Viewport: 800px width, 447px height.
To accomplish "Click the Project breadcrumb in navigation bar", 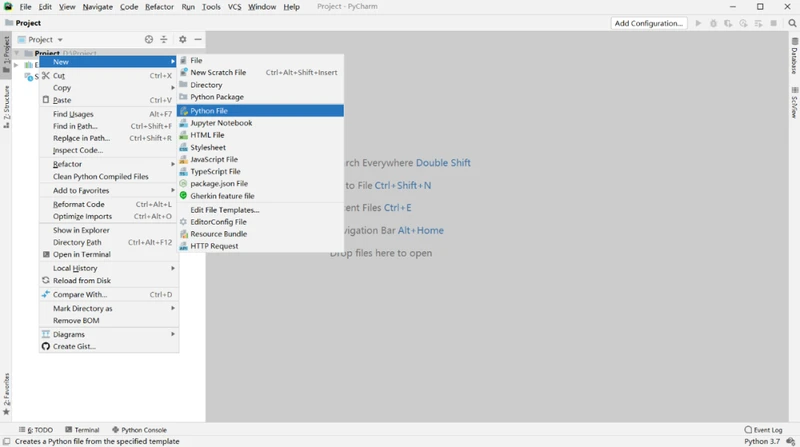I will point(23,23).
